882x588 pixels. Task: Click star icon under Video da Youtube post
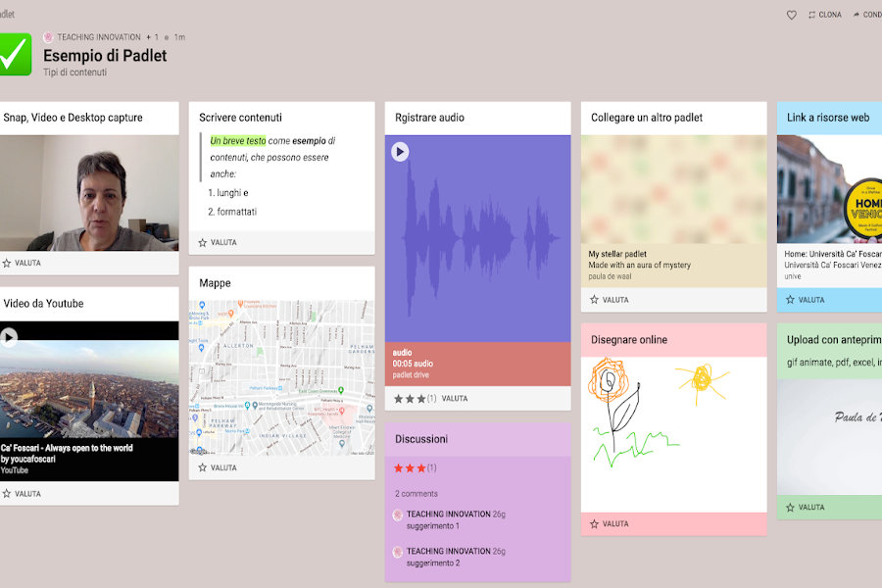[x=7, y=494]
